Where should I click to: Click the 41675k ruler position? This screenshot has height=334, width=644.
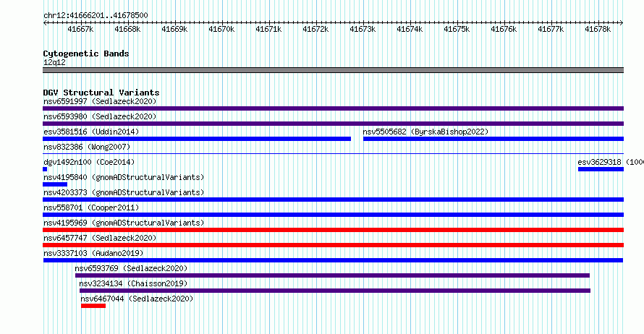457,29
